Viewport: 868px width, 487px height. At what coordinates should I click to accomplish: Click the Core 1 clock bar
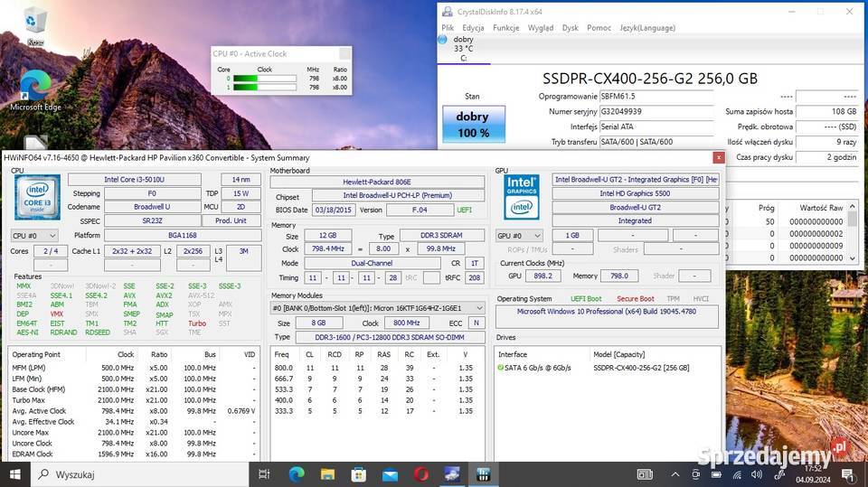[265, 88]
